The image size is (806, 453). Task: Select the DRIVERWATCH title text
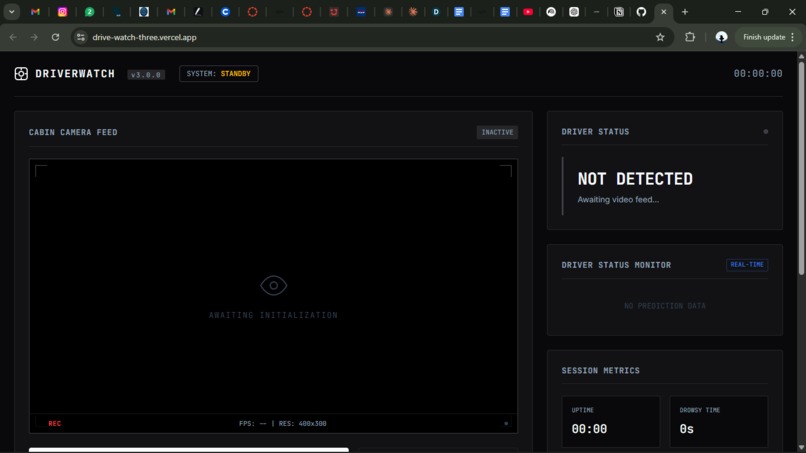point(75,74)
